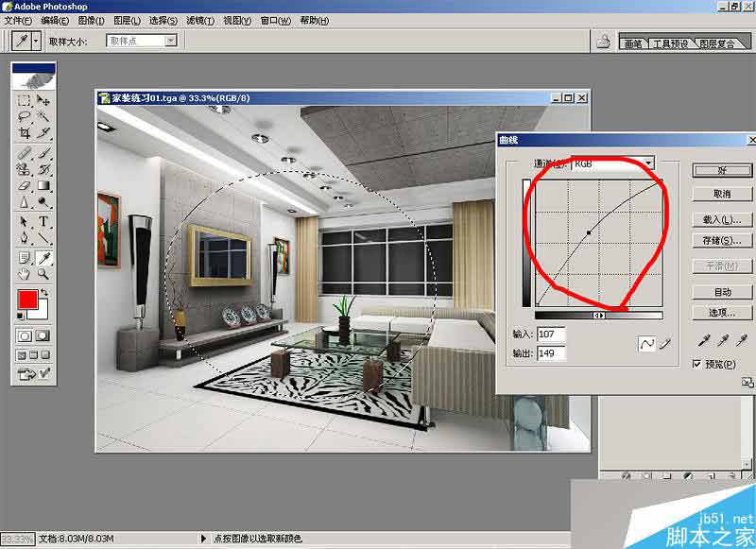
Task: Select the Clone Stamp tool
Action: 25,169
